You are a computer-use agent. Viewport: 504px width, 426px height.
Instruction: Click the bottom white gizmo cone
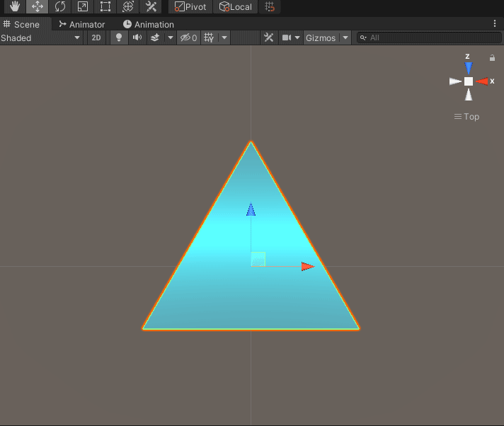point(469,94)
